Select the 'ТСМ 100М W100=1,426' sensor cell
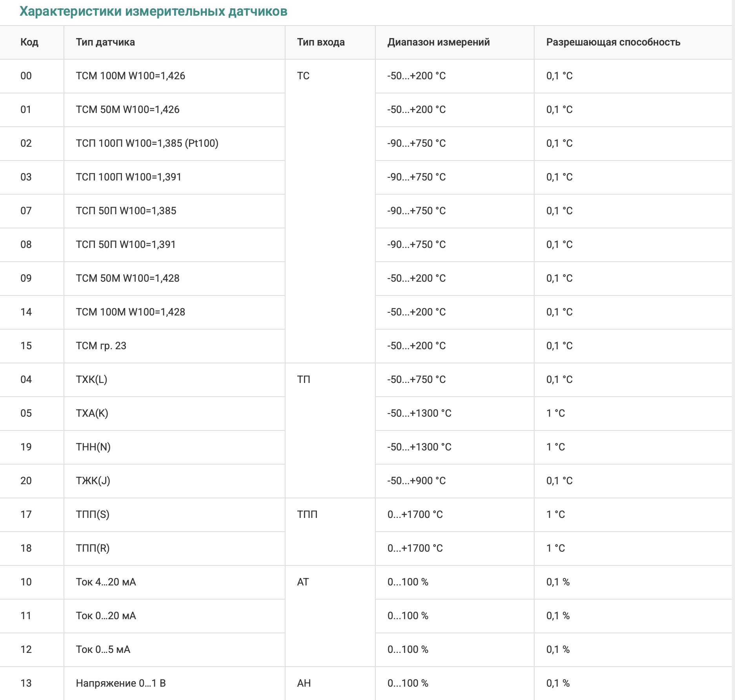Image resolution: width=735 pixels, height=700 pixels. pos(130,76)
